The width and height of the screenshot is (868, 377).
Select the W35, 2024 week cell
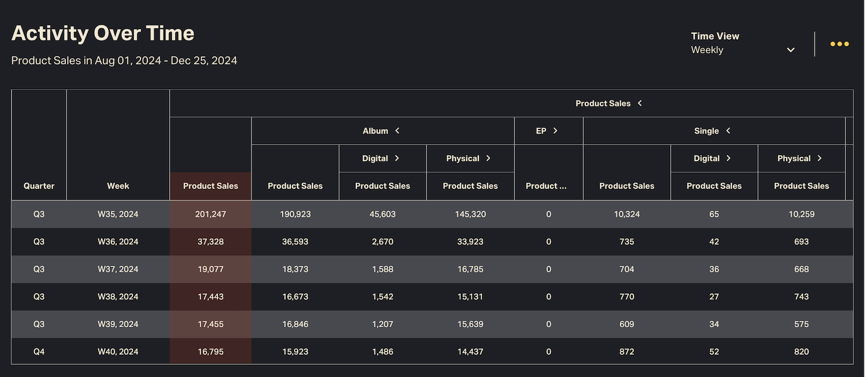(118, 214)
